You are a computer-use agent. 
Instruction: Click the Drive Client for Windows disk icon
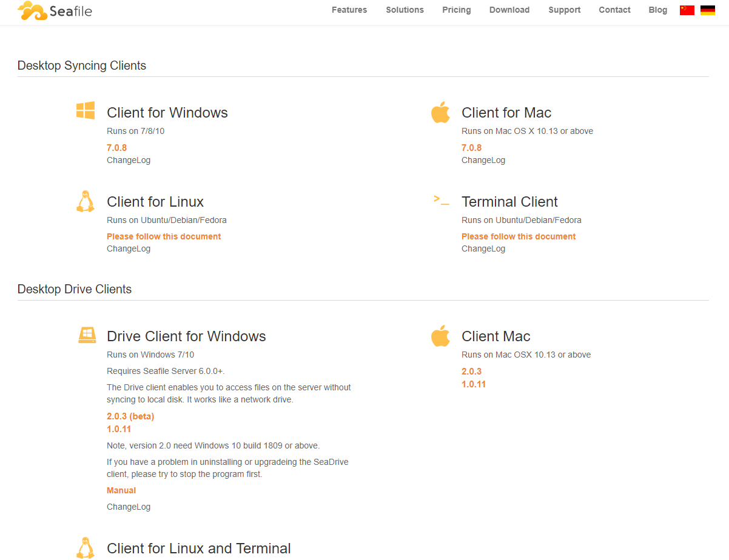click(87, 335)
